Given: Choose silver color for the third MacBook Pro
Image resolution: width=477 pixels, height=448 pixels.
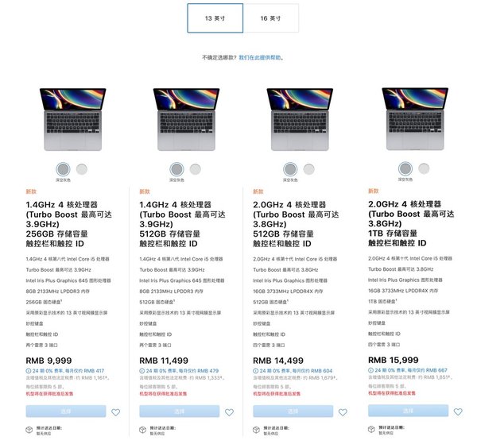Looking at the screenshot, I should (x=309, y=168).
